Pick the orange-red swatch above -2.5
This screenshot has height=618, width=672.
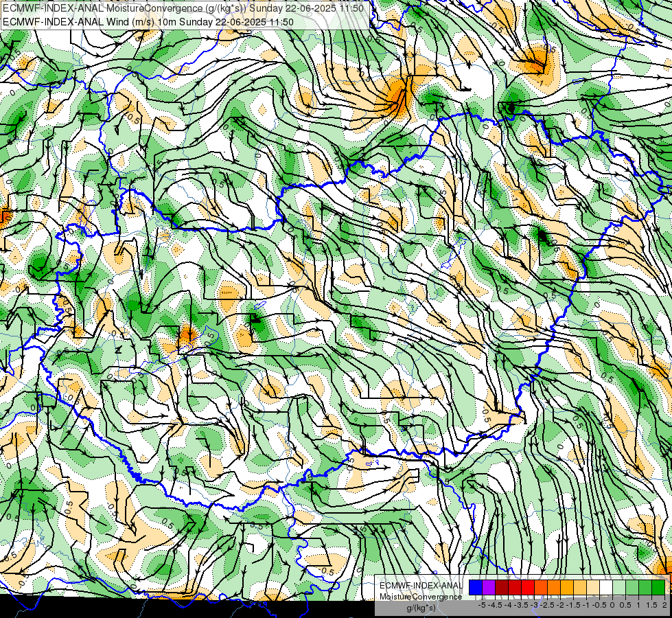pyautogui.click(x=541, y=588)
